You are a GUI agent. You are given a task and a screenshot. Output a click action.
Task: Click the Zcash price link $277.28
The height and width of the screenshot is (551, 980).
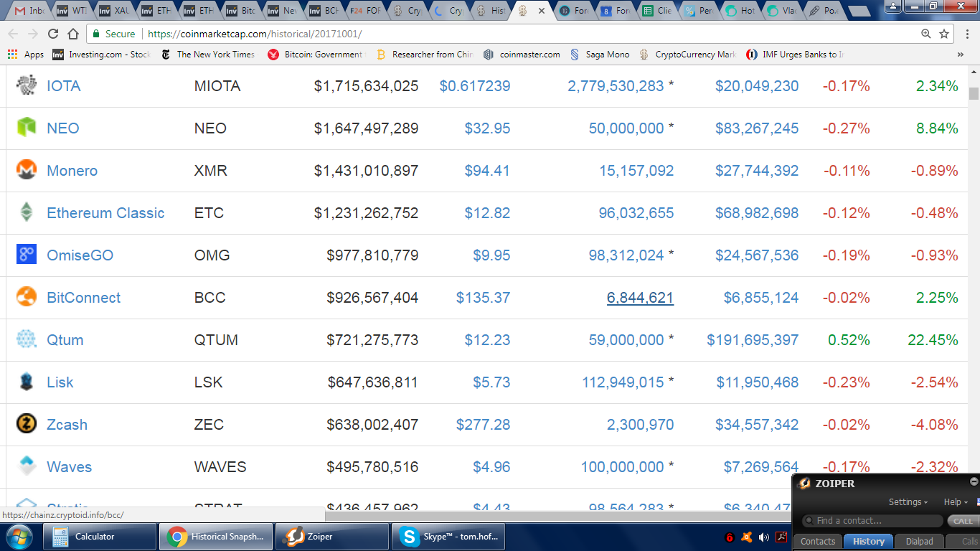click(484, 424)
